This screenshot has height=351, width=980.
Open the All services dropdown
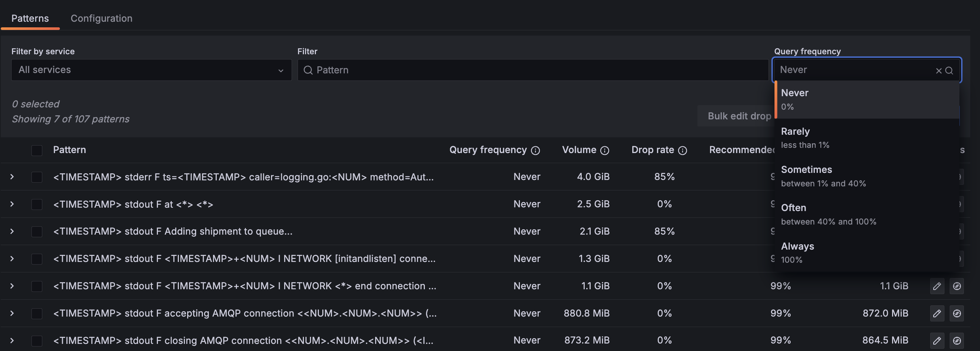pyautogui.click(x=151, y=70)
